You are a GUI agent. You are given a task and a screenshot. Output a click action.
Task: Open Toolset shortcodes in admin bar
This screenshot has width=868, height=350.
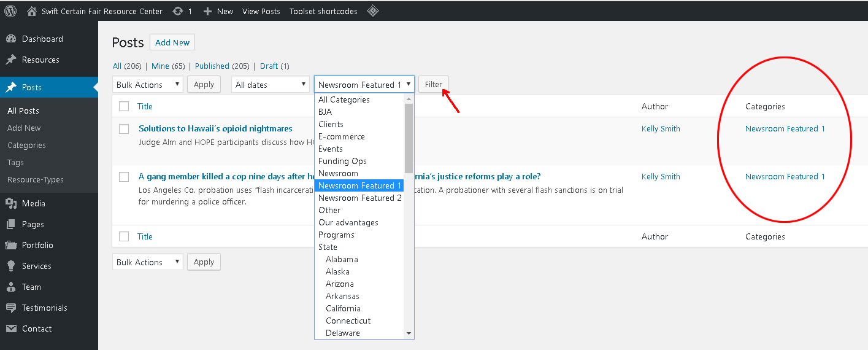(x=323, y=11)
